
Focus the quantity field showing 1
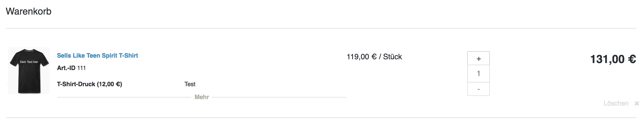[479, 74]
